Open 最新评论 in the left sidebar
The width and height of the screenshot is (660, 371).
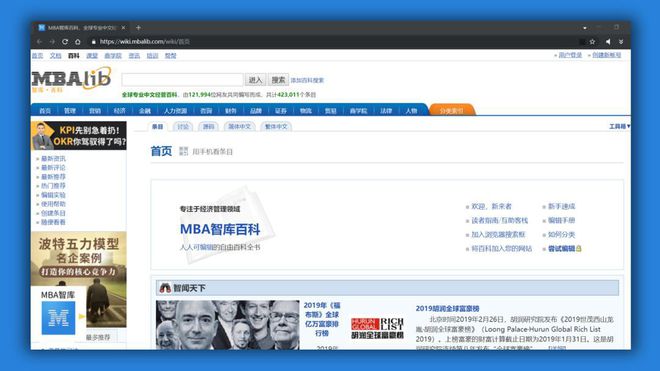tap(53, 168)
